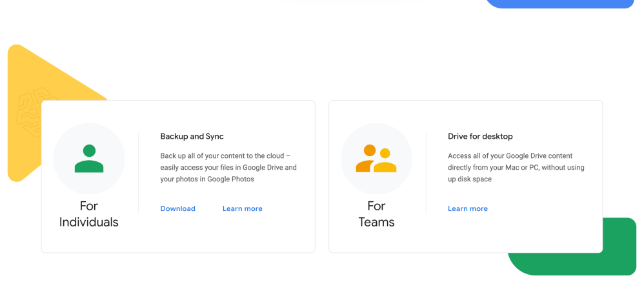
Task: Select the For Teams label
Action: click(376, 214)
